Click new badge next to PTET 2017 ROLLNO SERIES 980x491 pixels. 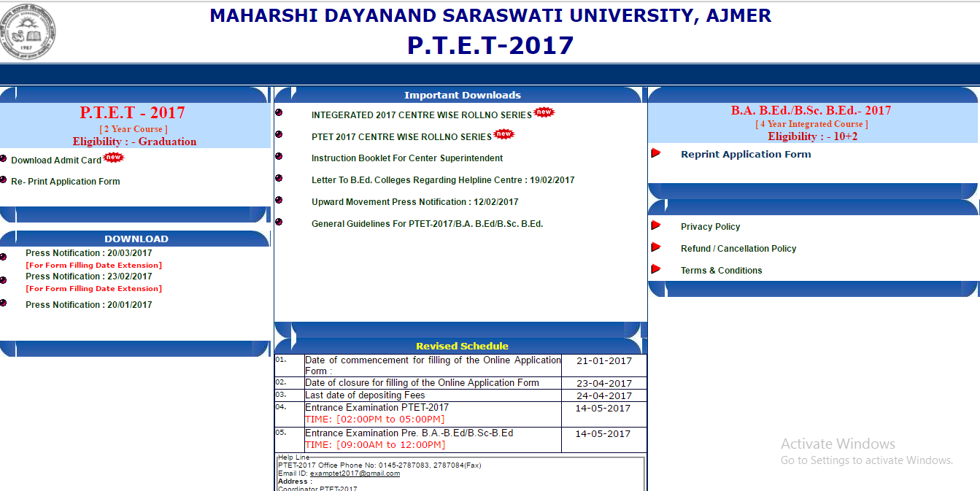504,134
